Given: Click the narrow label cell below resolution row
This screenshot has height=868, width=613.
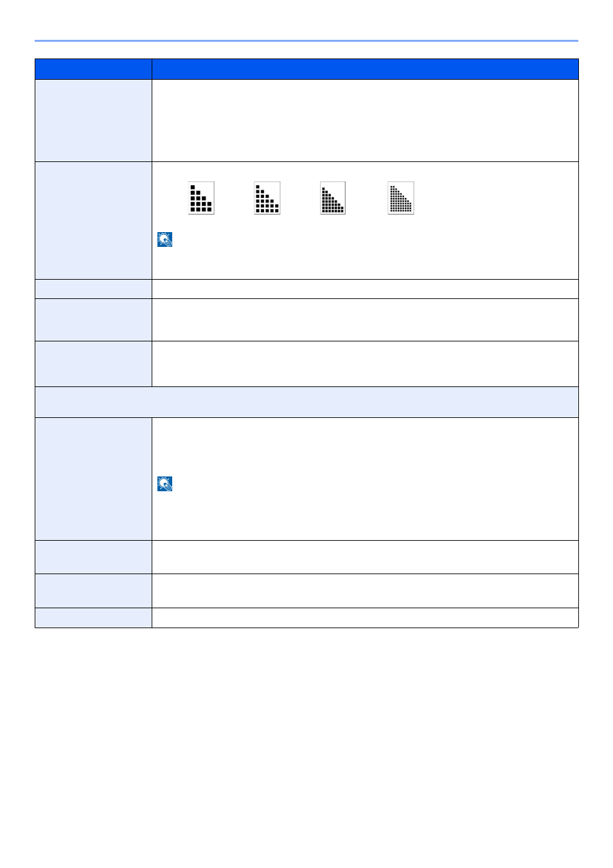Looking at the screenshot, I should 93,289.
